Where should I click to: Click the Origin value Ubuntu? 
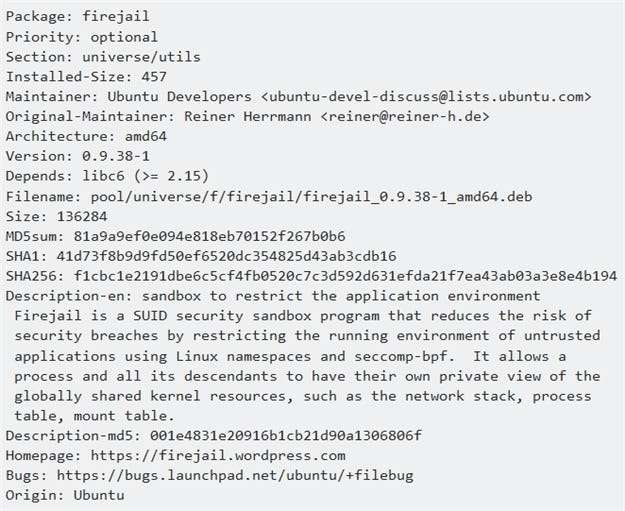pyautogui.click(x=98, y=495)
